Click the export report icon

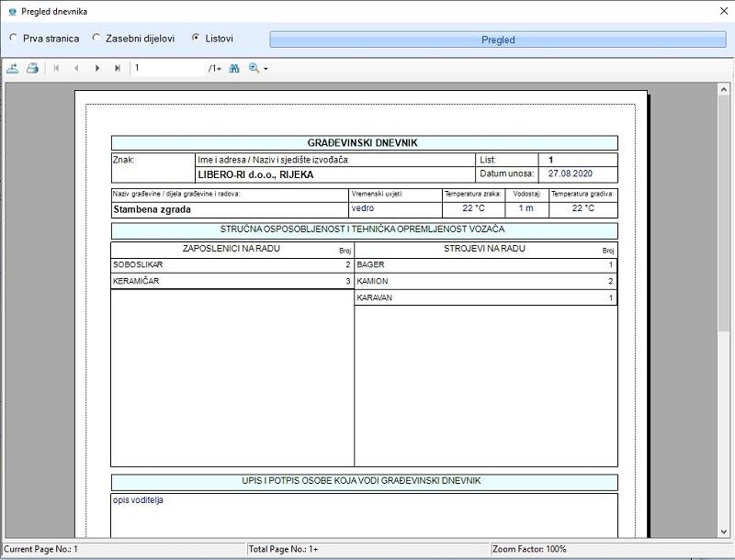pyautogui.click(x=13, y=68)
